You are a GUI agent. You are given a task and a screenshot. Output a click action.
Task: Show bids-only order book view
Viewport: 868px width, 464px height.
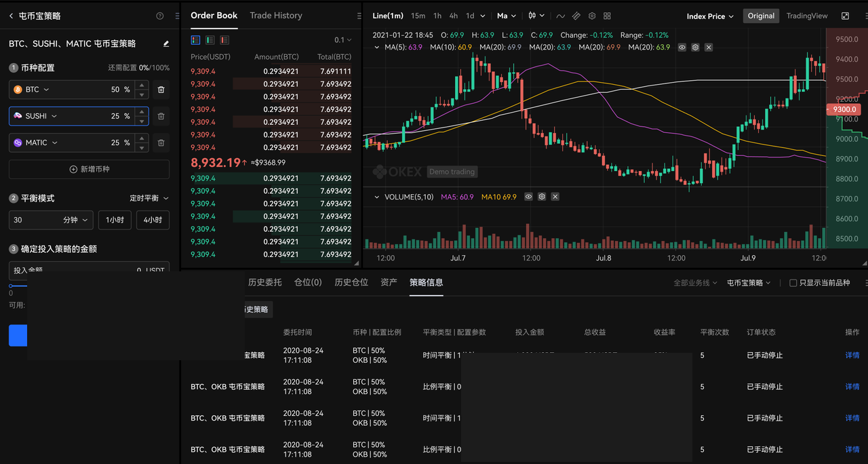point(210,40)
